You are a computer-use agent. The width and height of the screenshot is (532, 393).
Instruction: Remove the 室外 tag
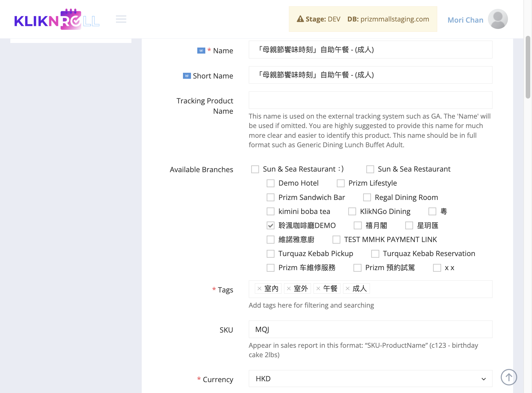289,289
